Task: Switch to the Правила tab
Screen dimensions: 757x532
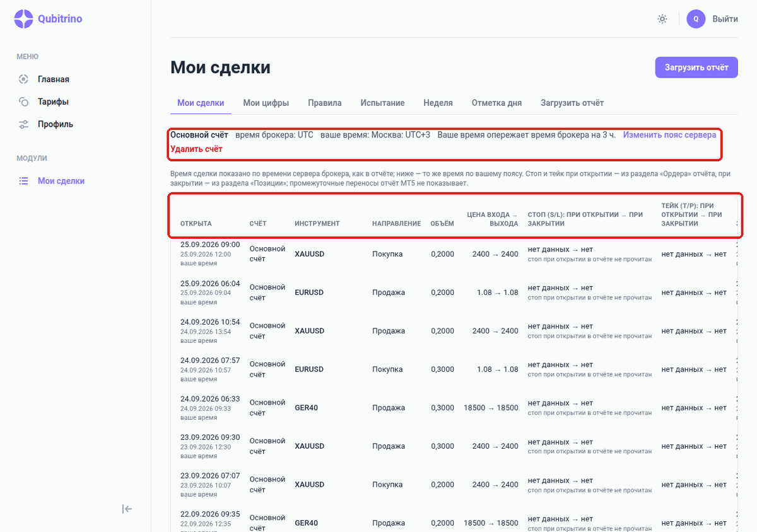Action: 325,103
